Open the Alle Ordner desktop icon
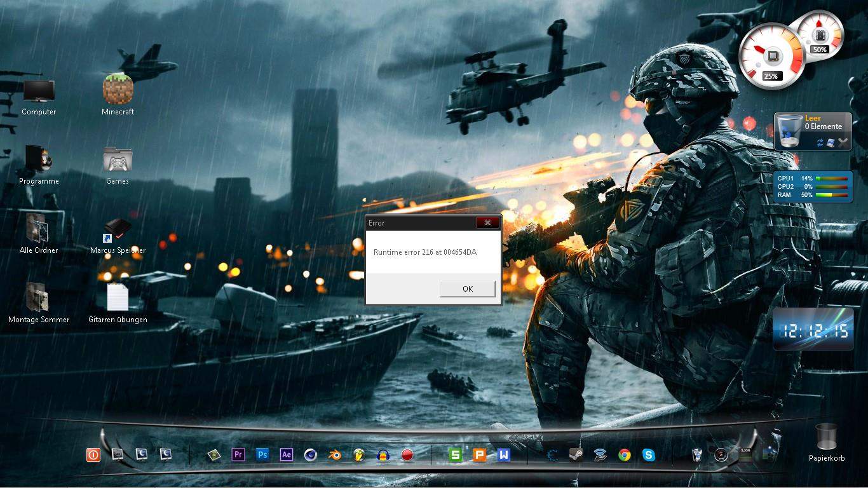Image resolution: width=868 pixels, height=488 pixels. tap(39, 234)
